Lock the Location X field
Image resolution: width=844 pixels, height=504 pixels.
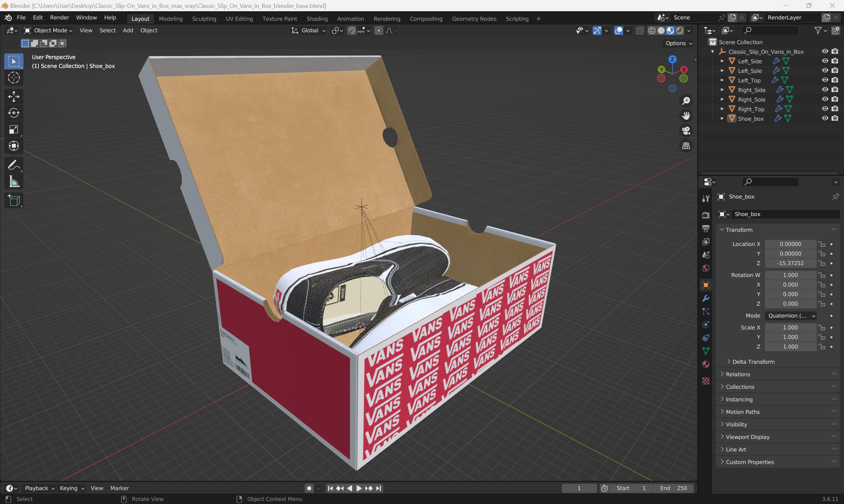click(x=822, y=244)
